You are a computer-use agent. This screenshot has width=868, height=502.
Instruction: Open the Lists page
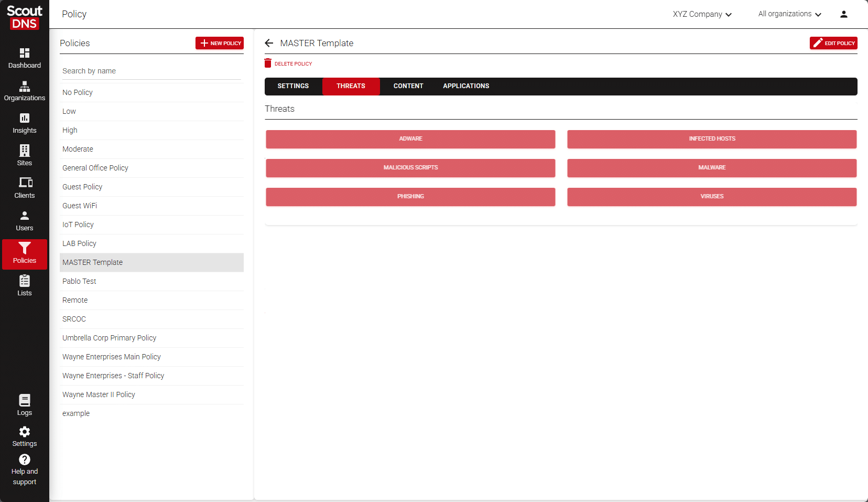(25, 286)
